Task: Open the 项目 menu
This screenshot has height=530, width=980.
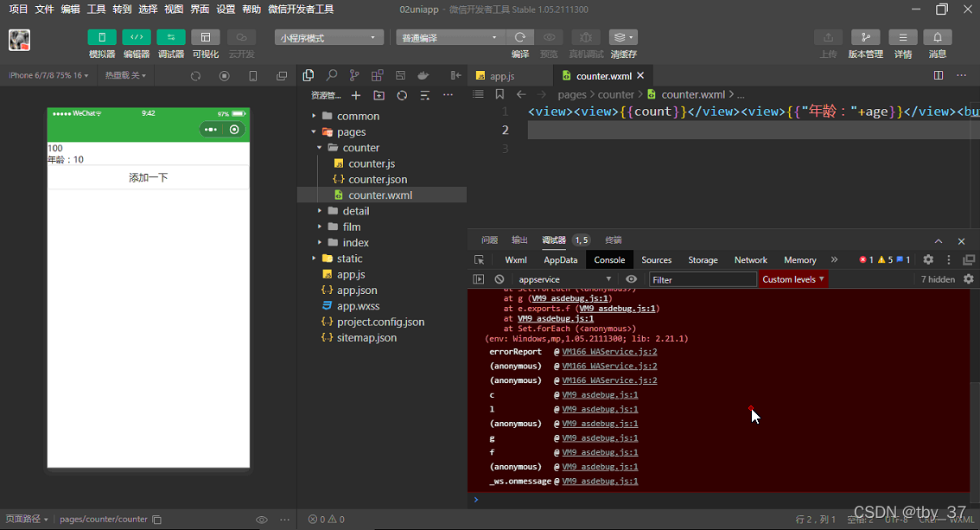Action: point(18,9)
